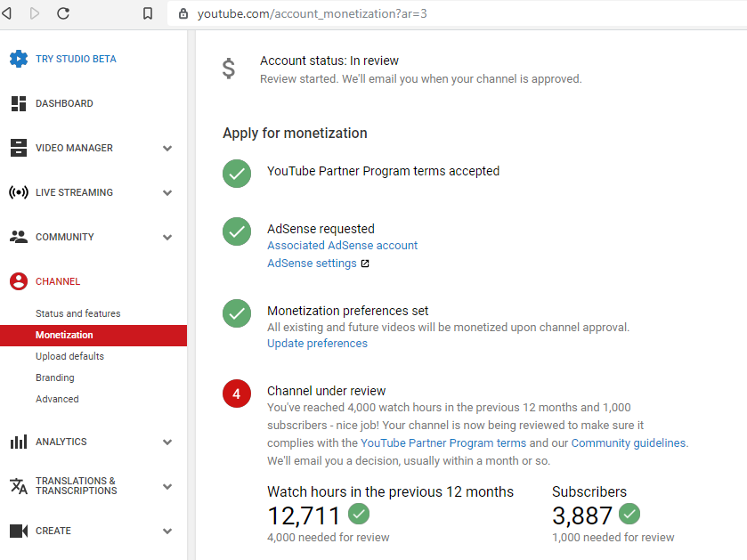The width and height of the screenshot is (747, 560).
Task: Click green checkmark beside AdSense requested
Action: (237, 231)
